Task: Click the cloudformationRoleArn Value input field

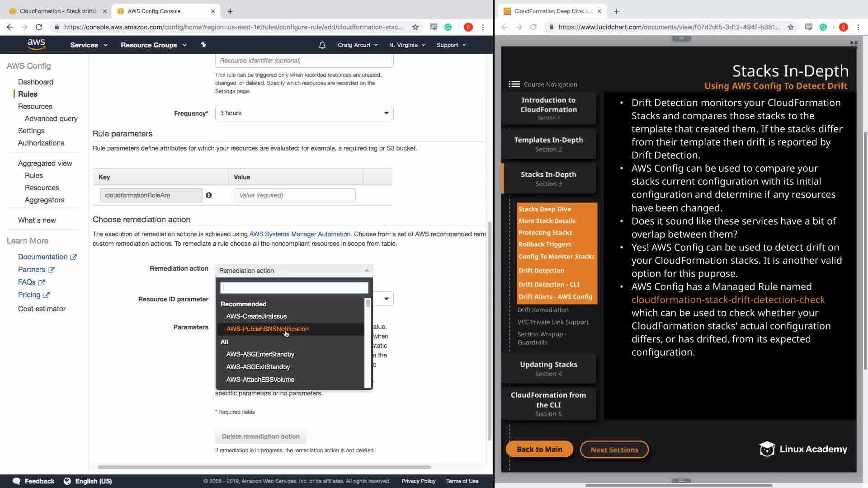Action: [x=295, y=195]
